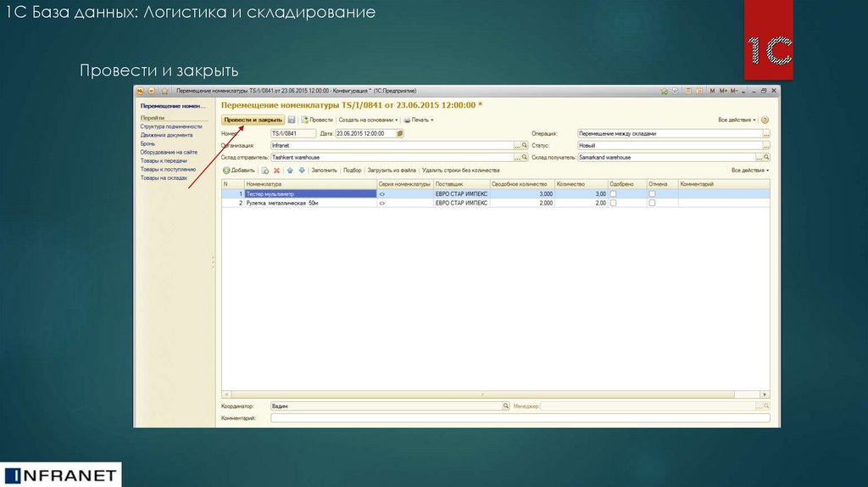This screenshot has height=487, width=868.
Task: Open Товары на складах link
Action: pyautogui.click(x=164, y=178)
